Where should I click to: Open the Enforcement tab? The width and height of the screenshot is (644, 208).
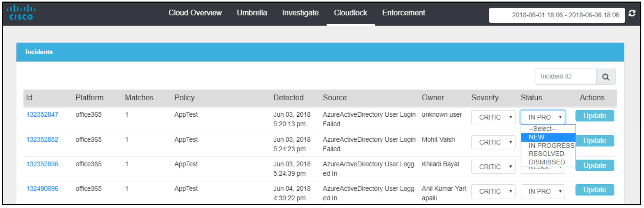pos(403,13)
